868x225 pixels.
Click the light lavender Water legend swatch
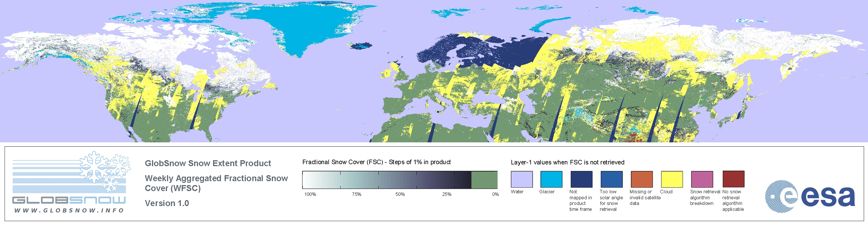[522, 179]
